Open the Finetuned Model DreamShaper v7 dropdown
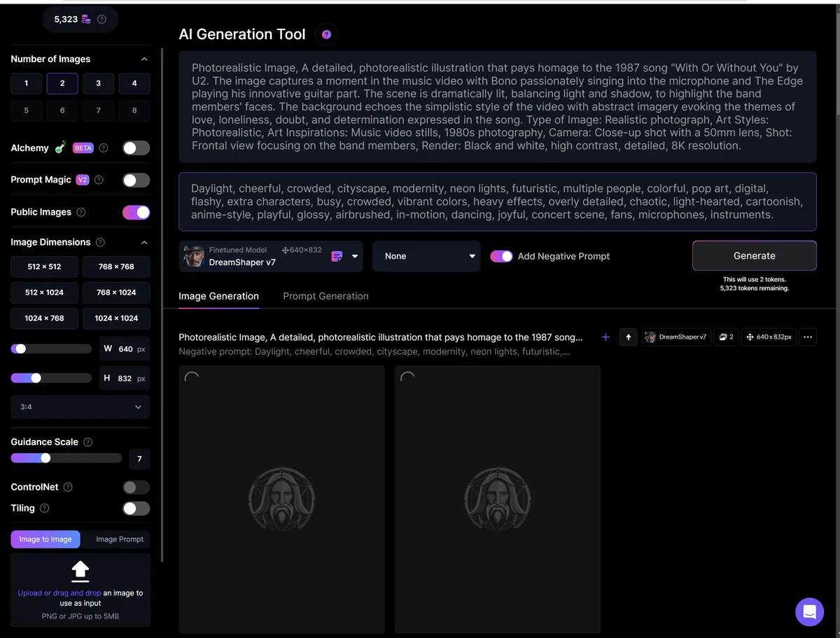This screenshot has height=638, width=840. pyautogui.click(x=271, y=256)
